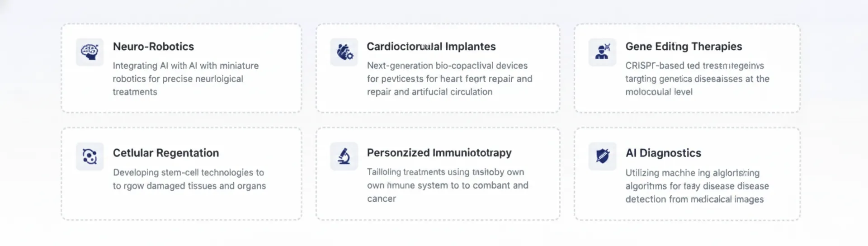868x246 pixels.
Task: Open the Personzized Immuniototrapy heading
Action: pos(439,153)
